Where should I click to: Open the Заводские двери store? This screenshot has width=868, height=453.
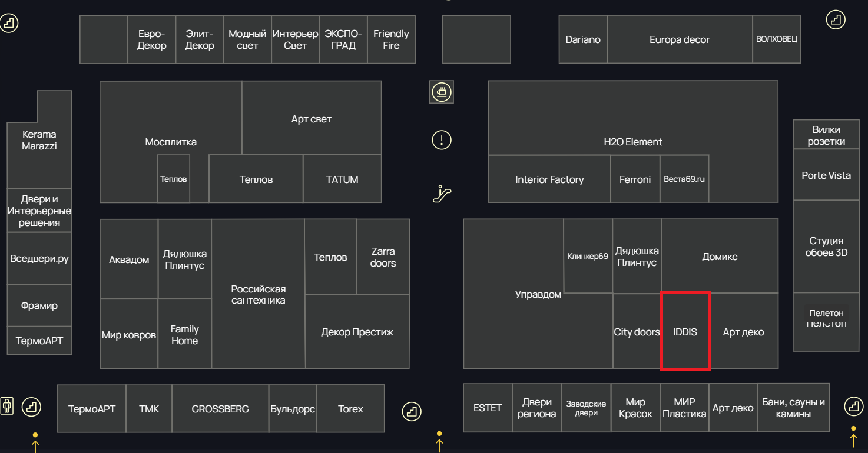click(586, 408)
